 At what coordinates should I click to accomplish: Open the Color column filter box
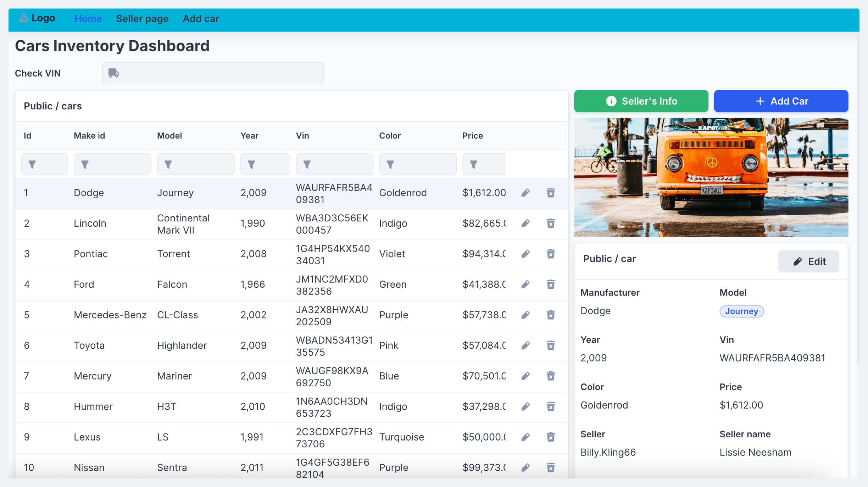point(417,164)
